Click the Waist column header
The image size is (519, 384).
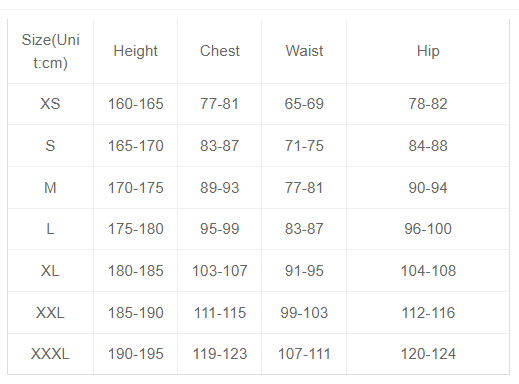point(304,51)
